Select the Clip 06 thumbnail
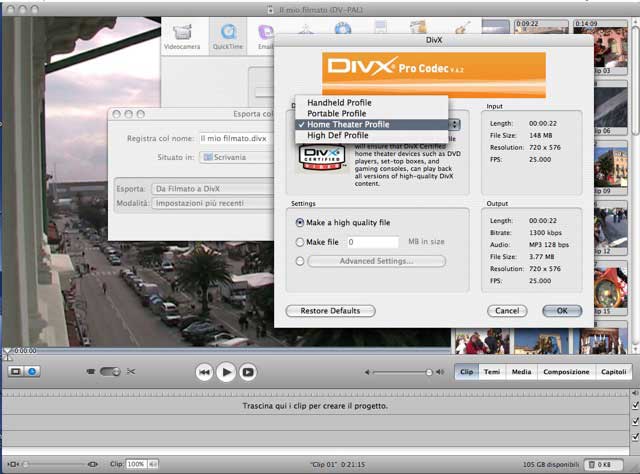Image resolution: width=640 pixels, height=474 pixels. [611, 108]
